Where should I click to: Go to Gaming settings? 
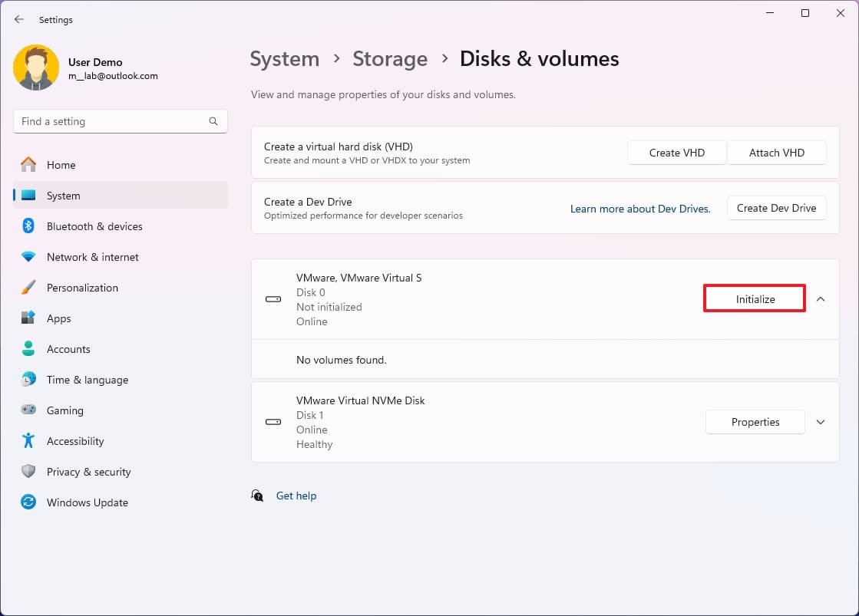(x=121, y=410)
